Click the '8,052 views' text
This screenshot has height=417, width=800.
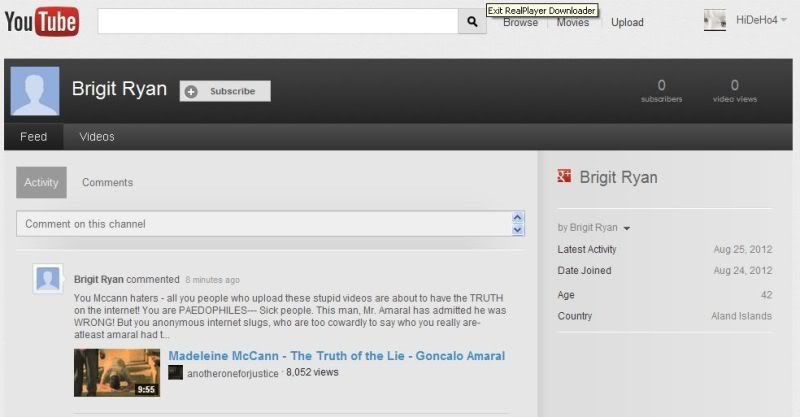(312, 372)
